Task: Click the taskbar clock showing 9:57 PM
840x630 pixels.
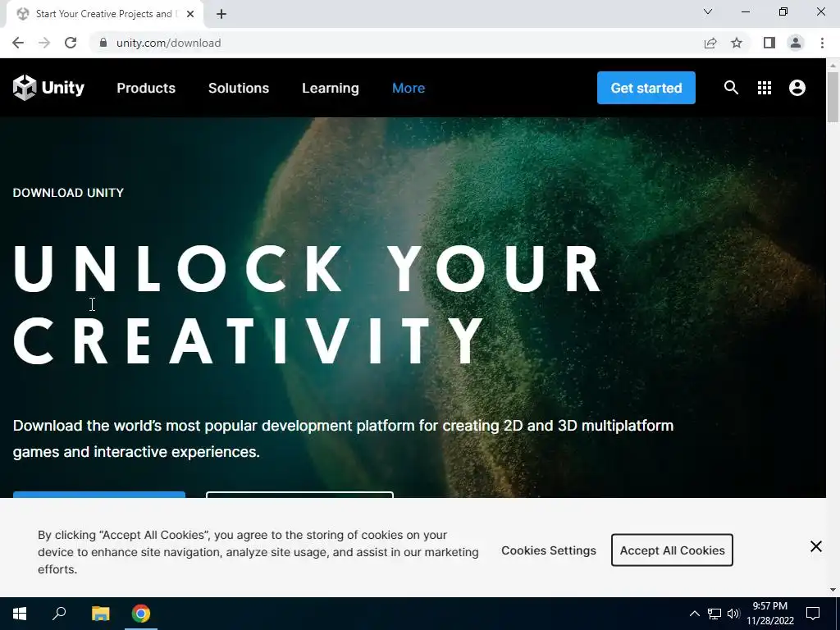Action: tap(769, 614)
